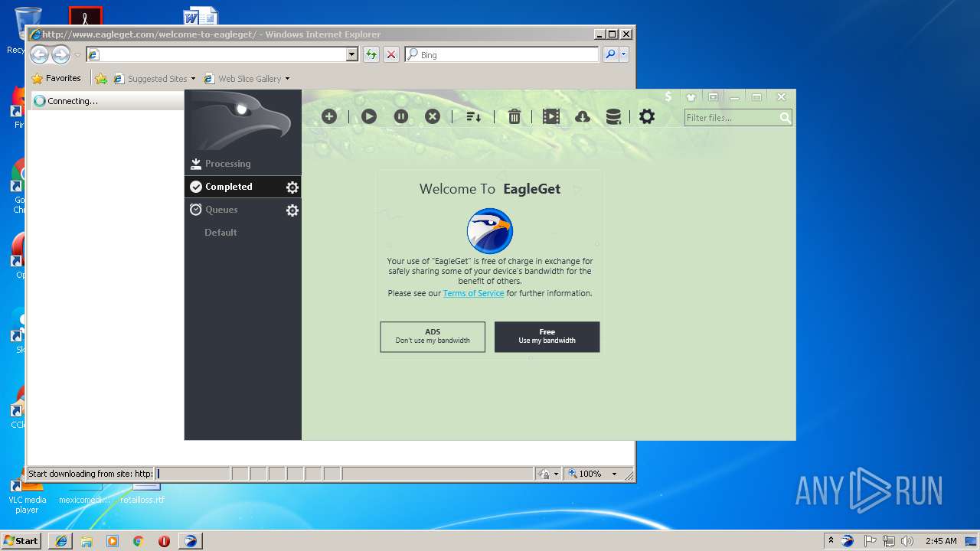Open the Terms of Service link
The height and width of the screenshot is (551, 980).
coord(473,293)
